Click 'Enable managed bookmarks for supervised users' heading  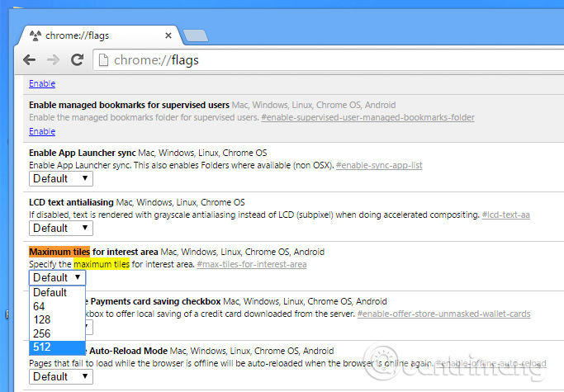tap(129, 105)
